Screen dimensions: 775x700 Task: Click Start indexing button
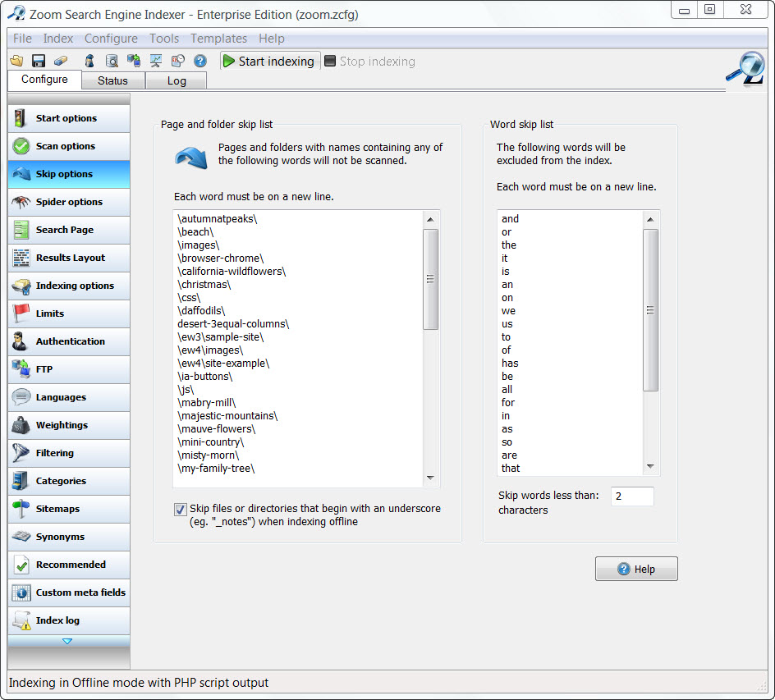tap(270, 62)
